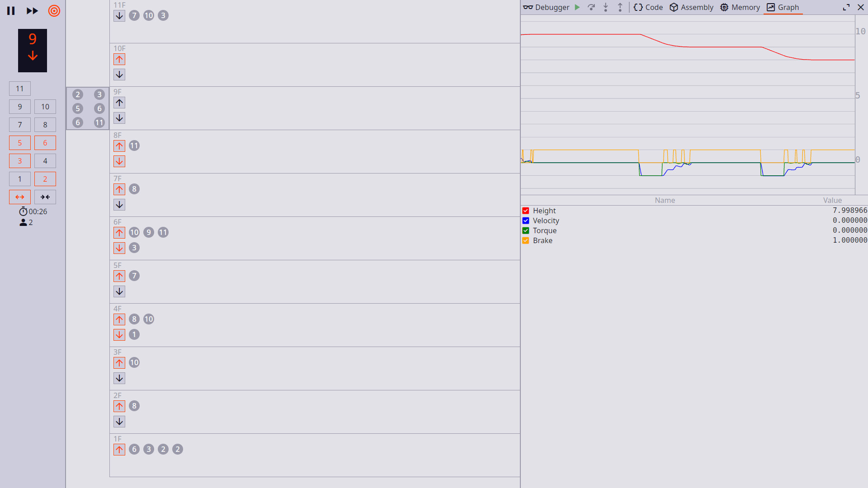Switch to the Code tab
The image size is (868, 488).
point(648,7)
